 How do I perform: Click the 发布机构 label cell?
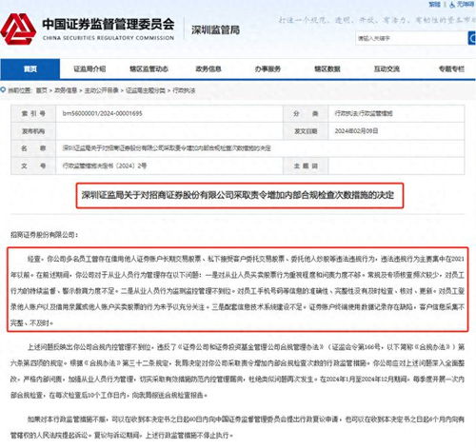tap(33, 131)
